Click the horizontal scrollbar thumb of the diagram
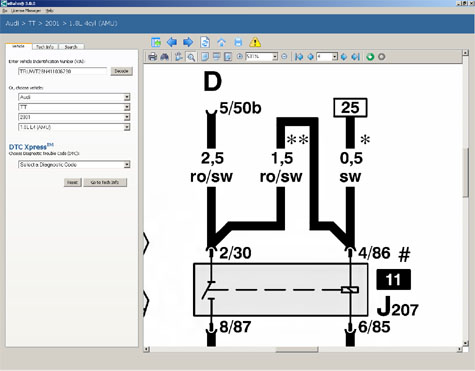 coord(297,349)
